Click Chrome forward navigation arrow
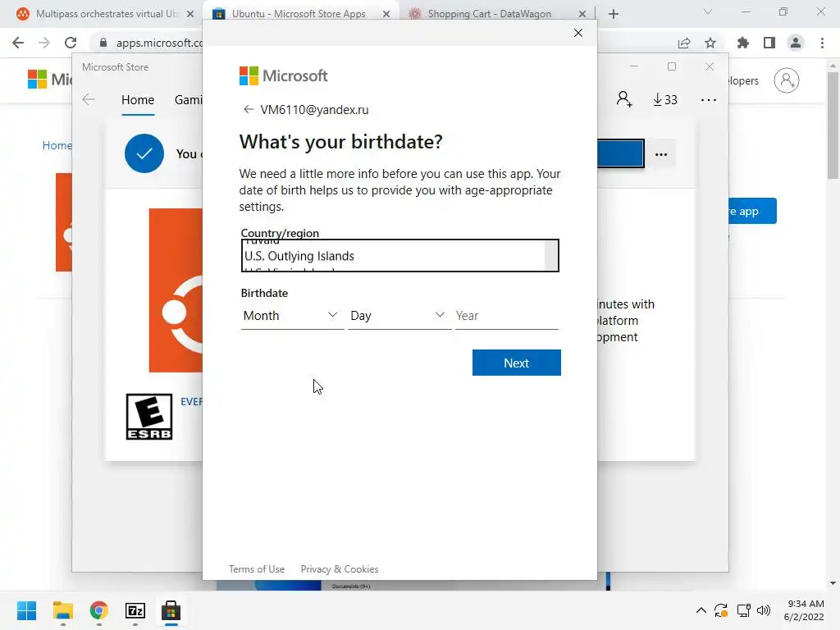The width and height of the screenshot is (840, 630). [x=44, y=43]
